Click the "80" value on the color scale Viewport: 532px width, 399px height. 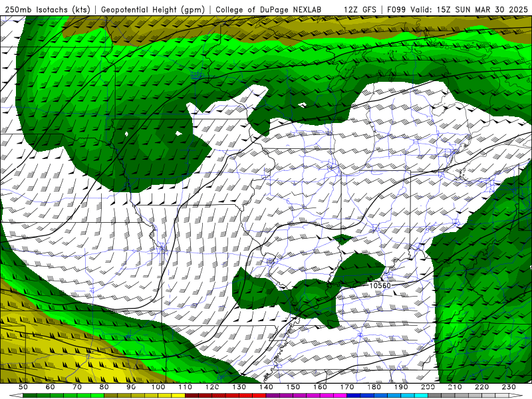[x=104, y=387]
